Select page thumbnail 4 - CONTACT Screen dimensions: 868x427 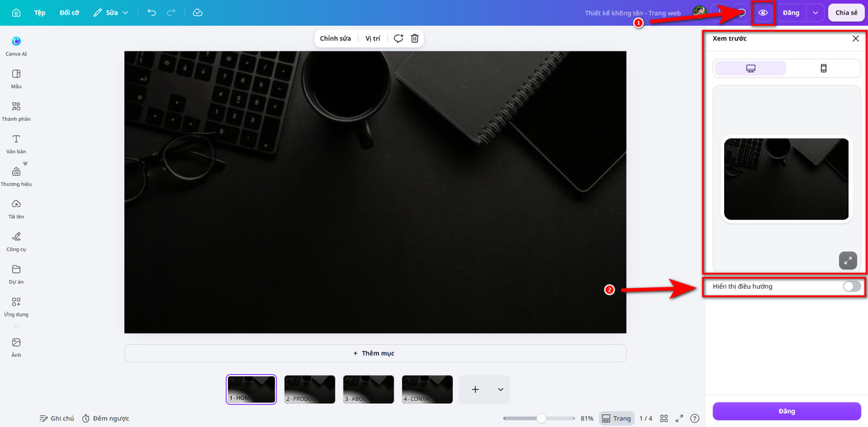coord(427,389)
